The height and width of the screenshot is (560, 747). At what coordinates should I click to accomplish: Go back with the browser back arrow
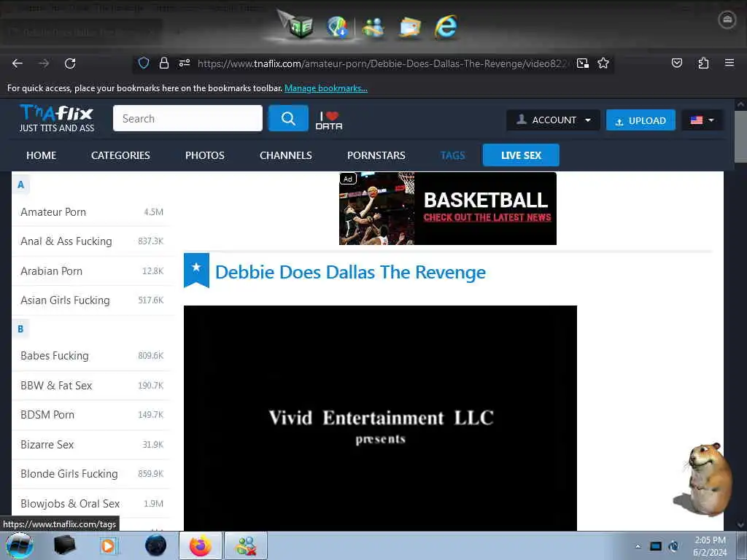pos(18,63)
